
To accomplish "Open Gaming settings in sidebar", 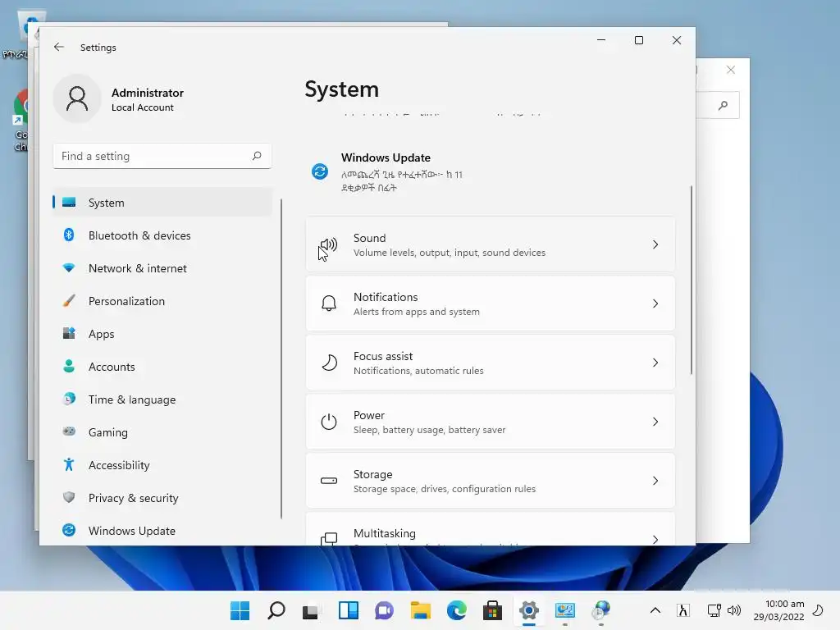I will click(162, 431).
